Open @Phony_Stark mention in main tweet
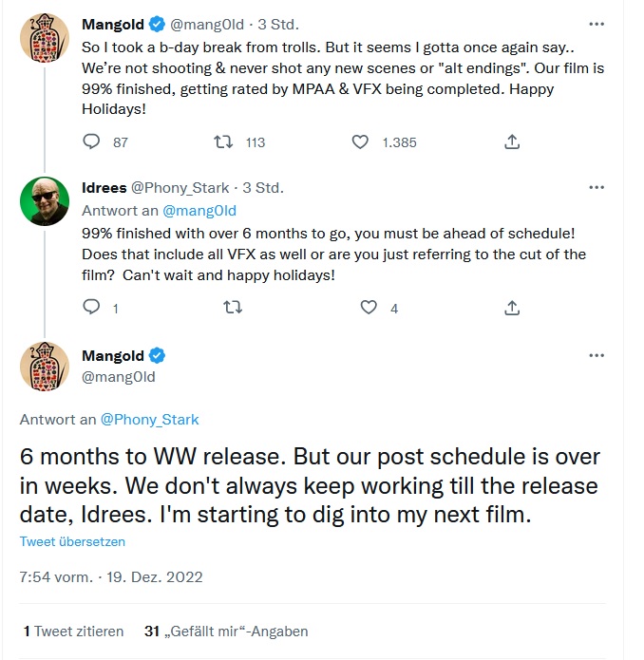This screenshot has width=644, height=660. pos(149,419)
